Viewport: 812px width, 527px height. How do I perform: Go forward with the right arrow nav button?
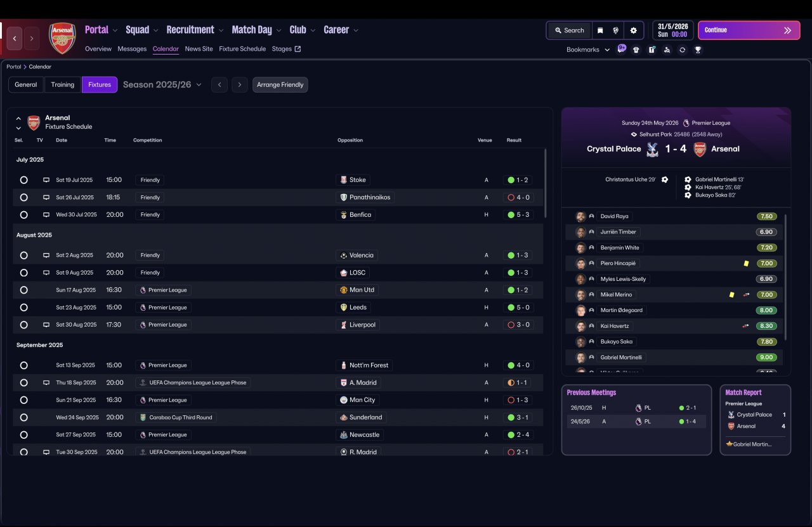click(31, 38)
